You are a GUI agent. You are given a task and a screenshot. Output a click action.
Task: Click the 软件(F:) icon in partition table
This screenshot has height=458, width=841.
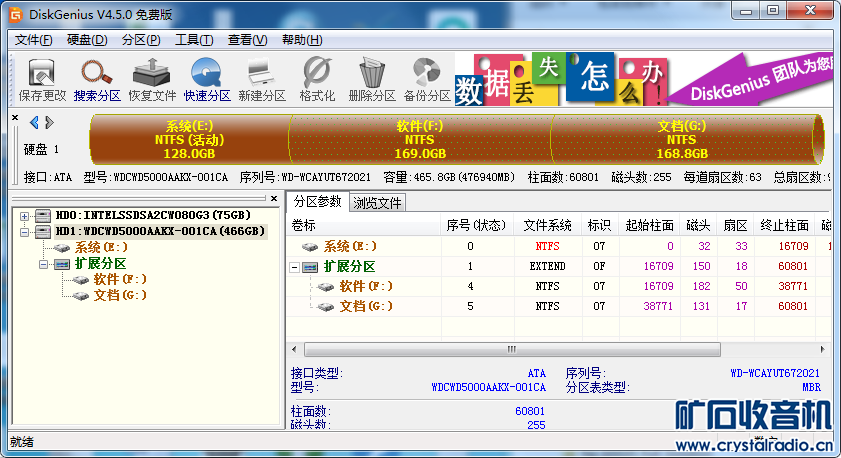[x=326, y=287]
